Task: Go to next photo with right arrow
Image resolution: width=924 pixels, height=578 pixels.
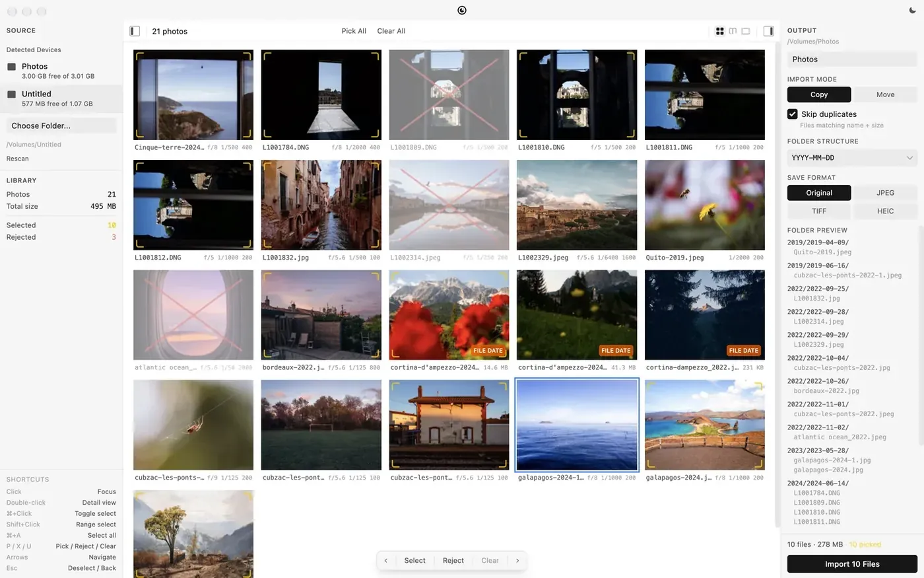Action: tap(517, 561)
